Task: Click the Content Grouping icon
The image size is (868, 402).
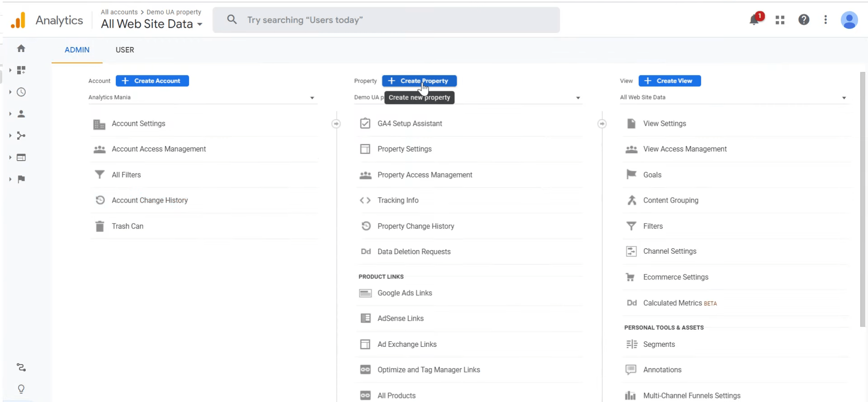Action: pyautogui.click(x=632, y=200)
